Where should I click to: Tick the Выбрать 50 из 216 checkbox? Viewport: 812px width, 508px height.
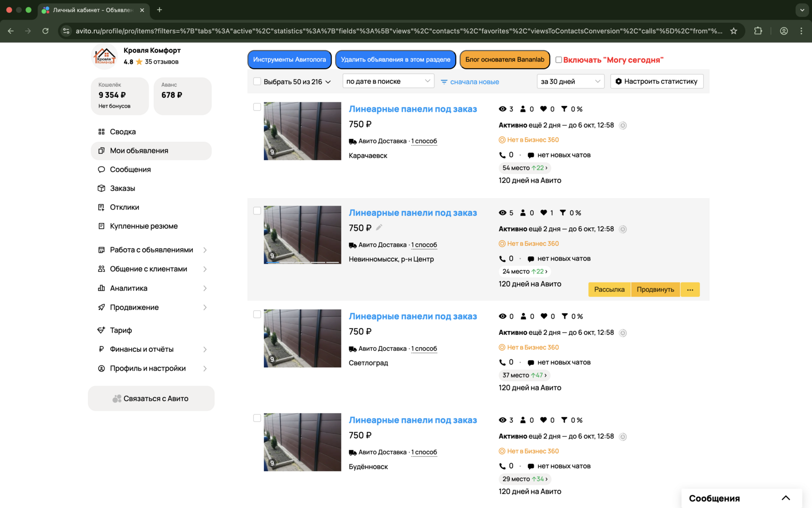(x=257, y=81)
